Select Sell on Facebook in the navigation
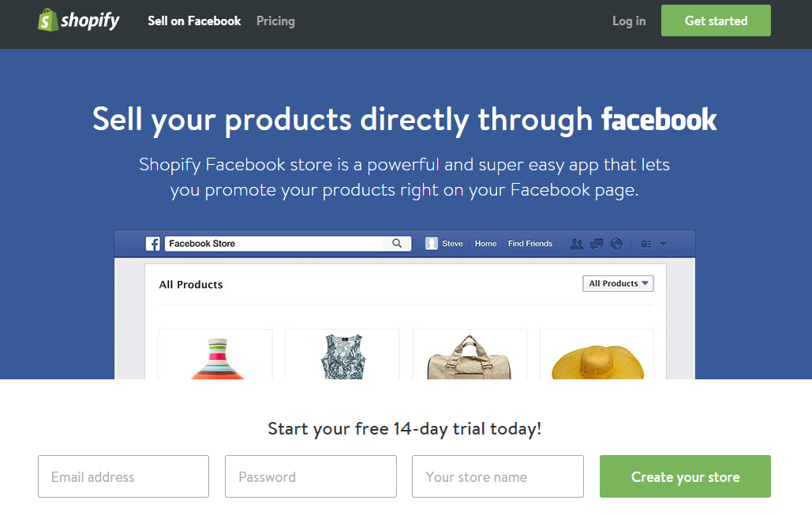Image resolution: width=812 pixels, height=515 pixels. [x=194, y=21]
